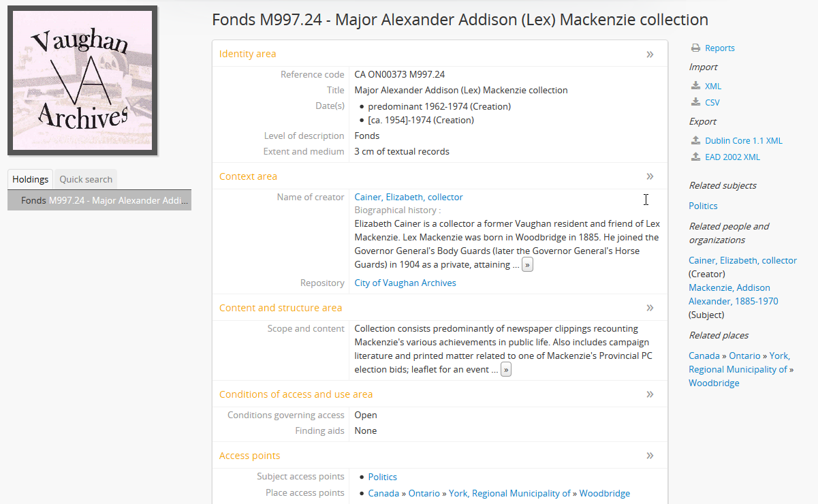This screenshot has height=504, width=818.
Task: Open the City of Vaughan Archives repository link
Action: (x=405, y=283)
